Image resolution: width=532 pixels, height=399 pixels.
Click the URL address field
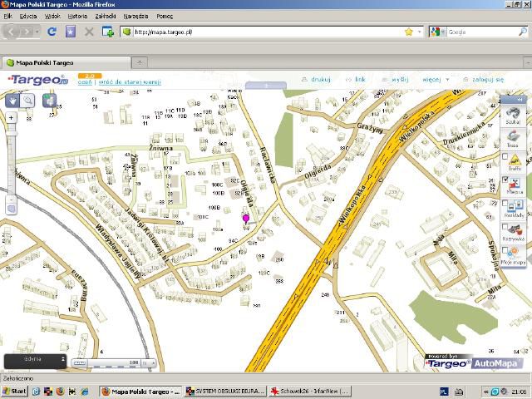coord(268,32)
